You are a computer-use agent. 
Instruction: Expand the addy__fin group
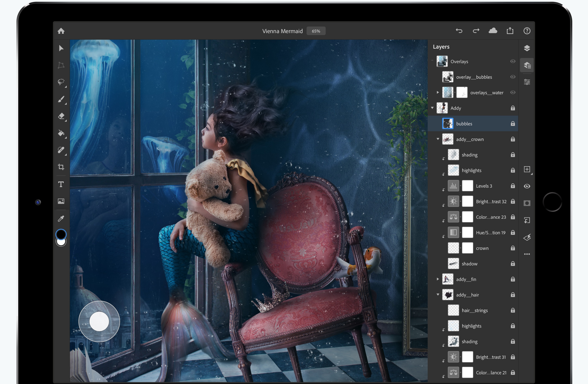pyautogui.click(x=438, y=279)
